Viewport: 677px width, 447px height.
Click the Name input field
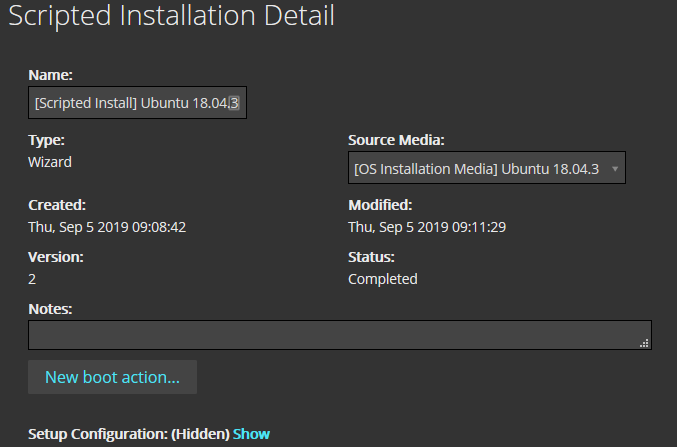click(x=137, y=103)
